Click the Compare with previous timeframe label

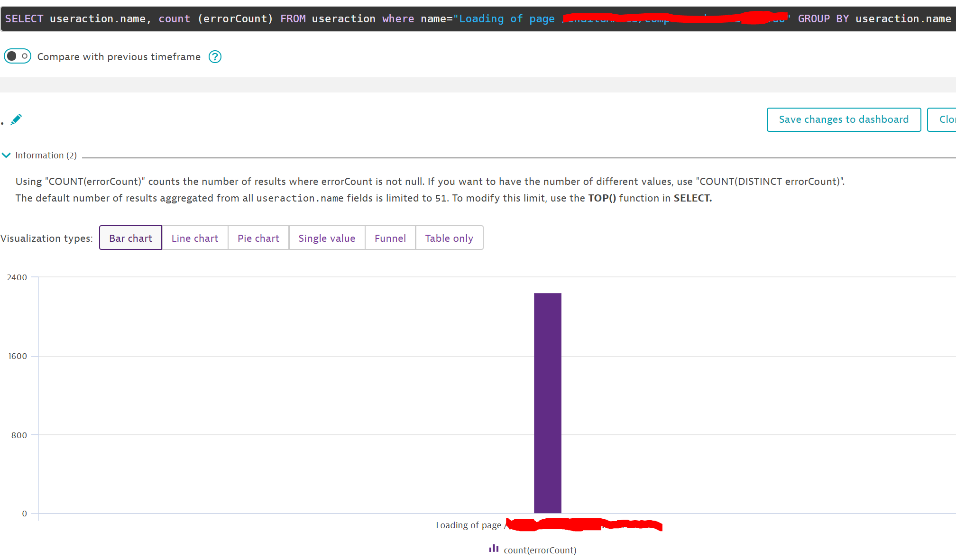point(119,57)
